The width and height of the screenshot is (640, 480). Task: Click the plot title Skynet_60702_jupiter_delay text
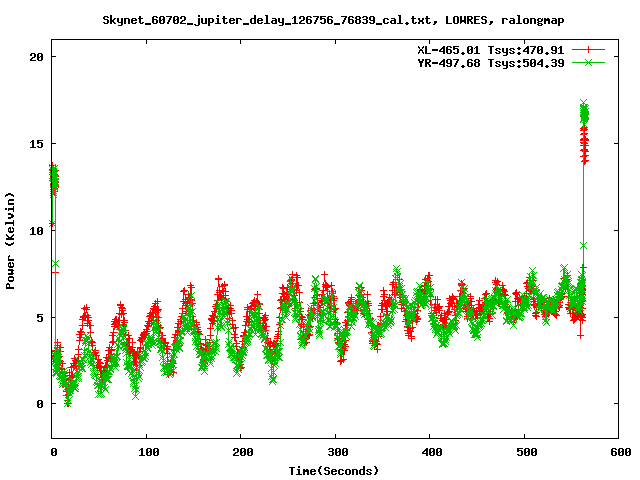tap(333, 20)
